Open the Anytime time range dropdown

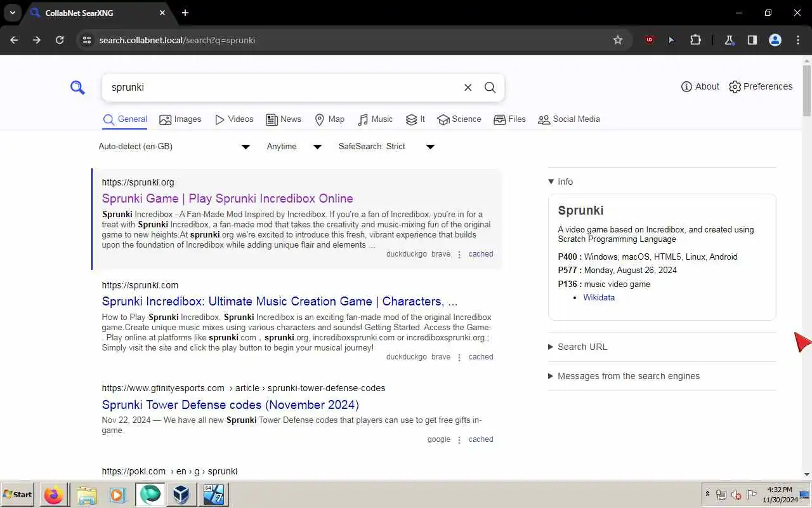click(x=294, y=147)
